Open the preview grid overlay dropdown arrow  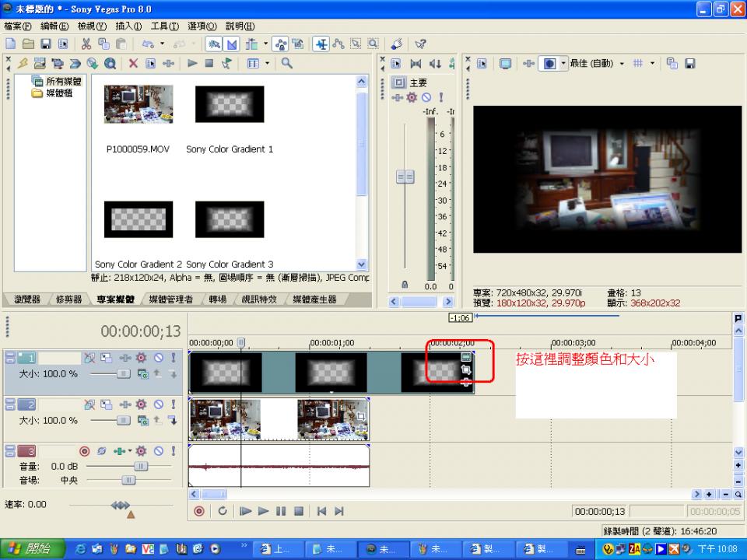coord(652,63)
